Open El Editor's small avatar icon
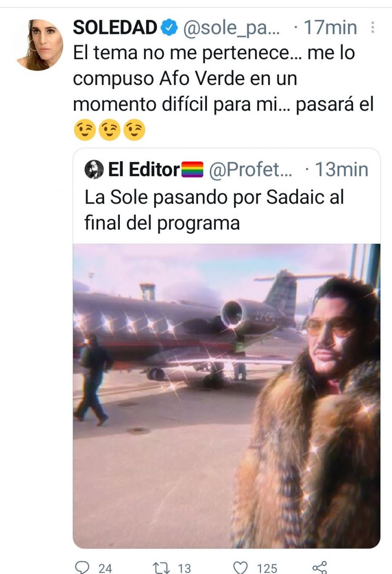The height and width of the screenshot is (574, 392). [x=94, y=170]
